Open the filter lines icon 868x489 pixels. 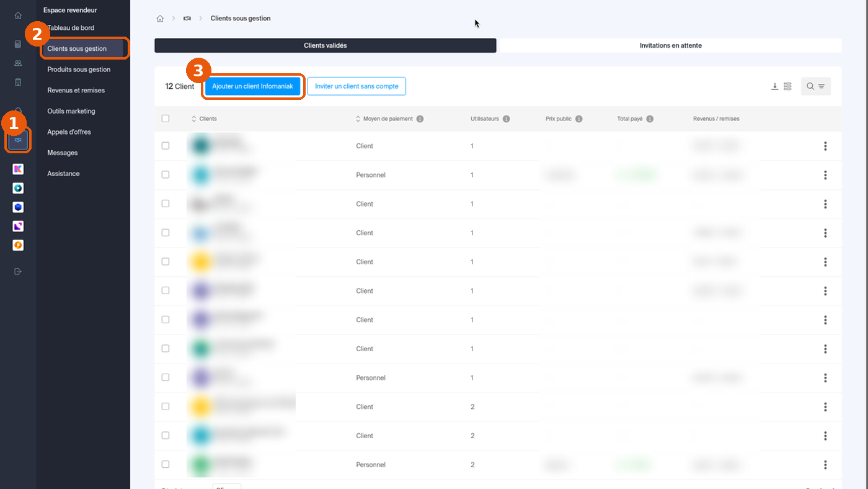point(821,86)
